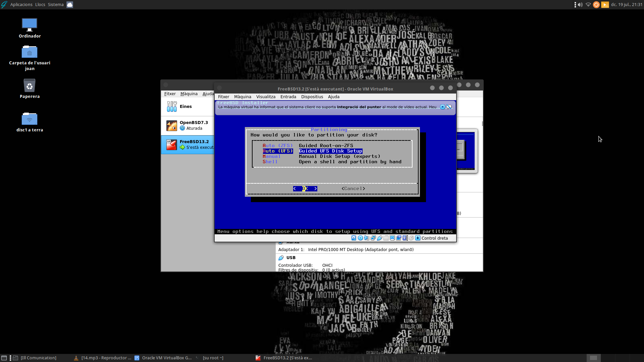
Task: Open the Sistema menu in top panel
Action: pyautogui.click(x=56, y=4)
